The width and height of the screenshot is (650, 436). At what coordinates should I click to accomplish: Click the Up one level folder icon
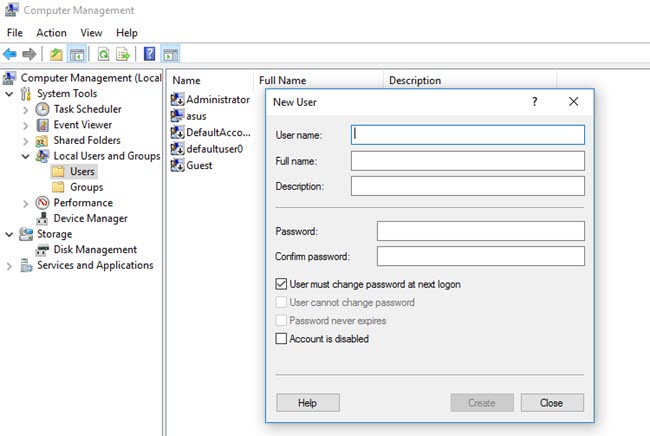point(55,54)
